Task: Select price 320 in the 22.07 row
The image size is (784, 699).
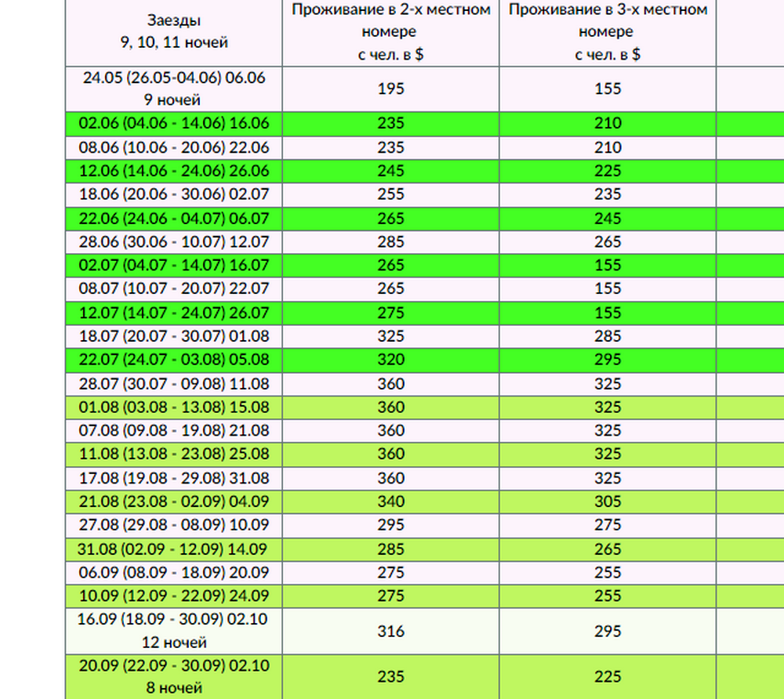Action: coord(390,360)
